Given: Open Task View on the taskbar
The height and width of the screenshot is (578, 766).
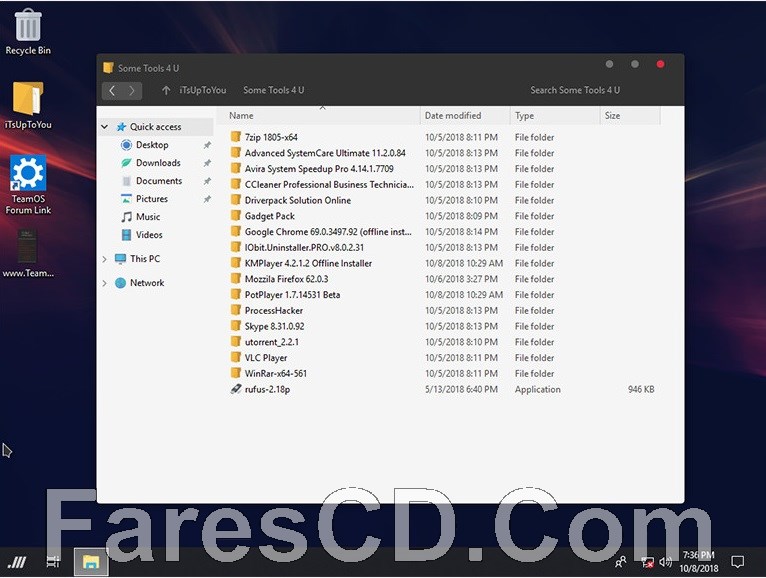Looking at the screenshot, I should (53, 562).
